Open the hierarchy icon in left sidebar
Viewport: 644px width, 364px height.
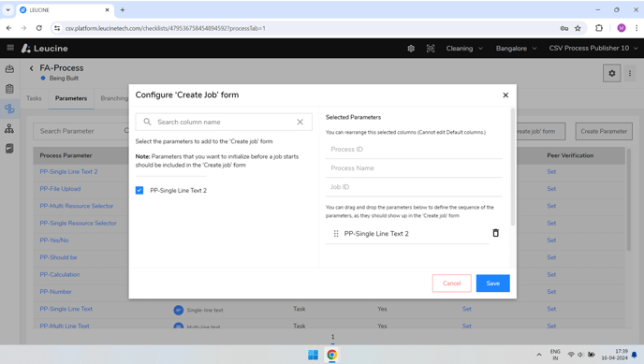tap(9, 129)
